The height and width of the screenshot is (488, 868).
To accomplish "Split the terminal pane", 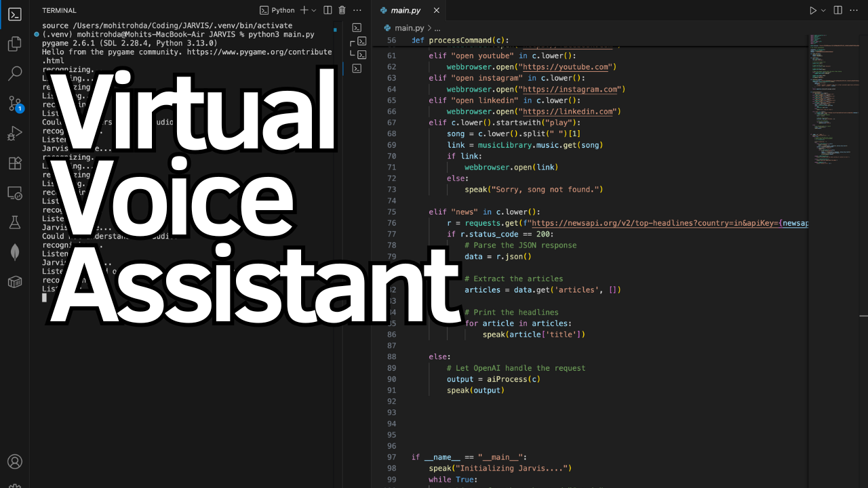I will pyautogui.click(x=328, y=10).
